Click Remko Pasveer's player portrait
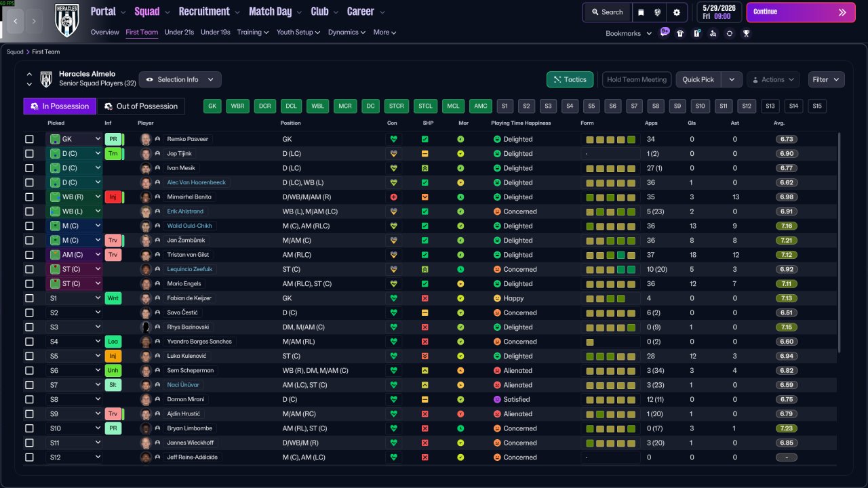This screenshot has height=488, width=868. click(145, 139)
